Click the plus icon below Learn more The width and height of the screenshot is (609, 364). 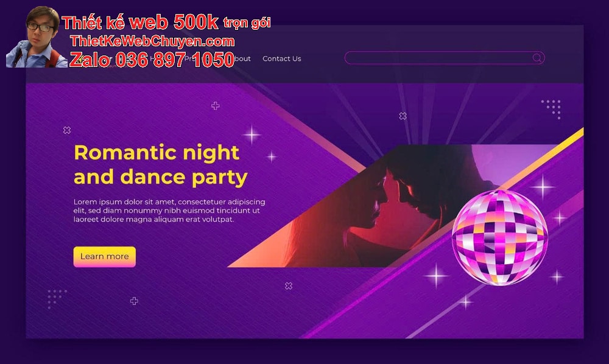[x=134, y=301]
